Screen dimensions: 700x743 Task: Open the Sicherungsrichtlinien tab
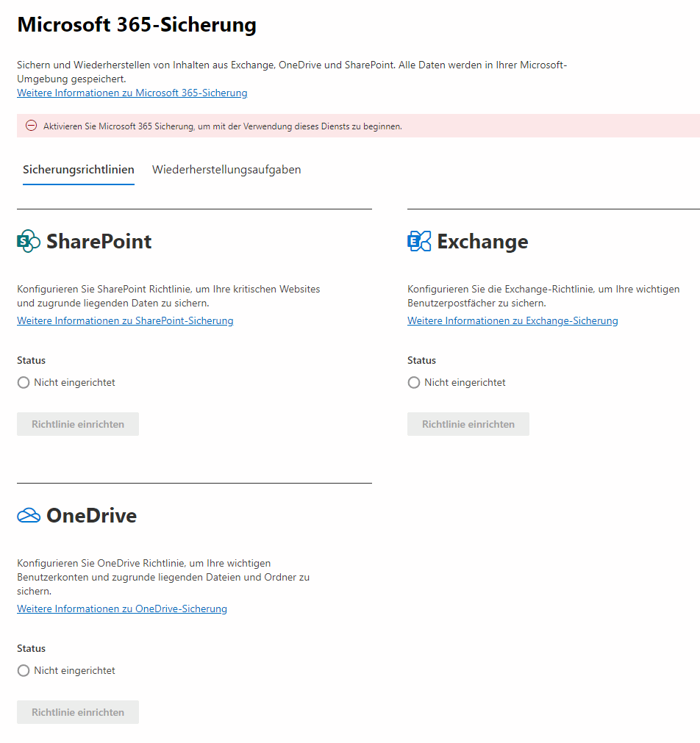(78, 169)
